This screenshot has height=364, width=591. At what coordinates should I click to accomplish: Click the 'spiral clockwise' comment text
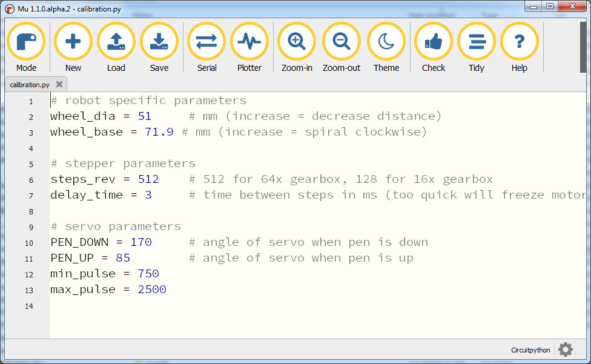362,132
